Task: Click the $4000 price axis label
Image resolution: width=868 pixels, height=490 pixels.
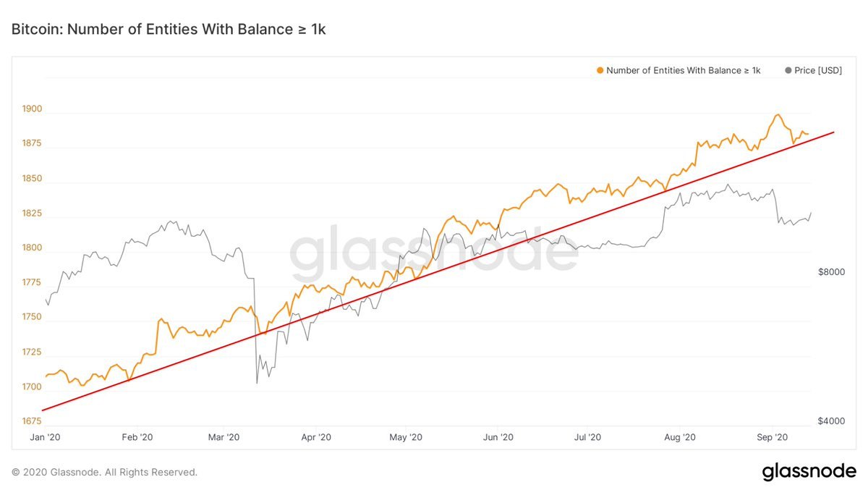Action: (x=829, y=421)
